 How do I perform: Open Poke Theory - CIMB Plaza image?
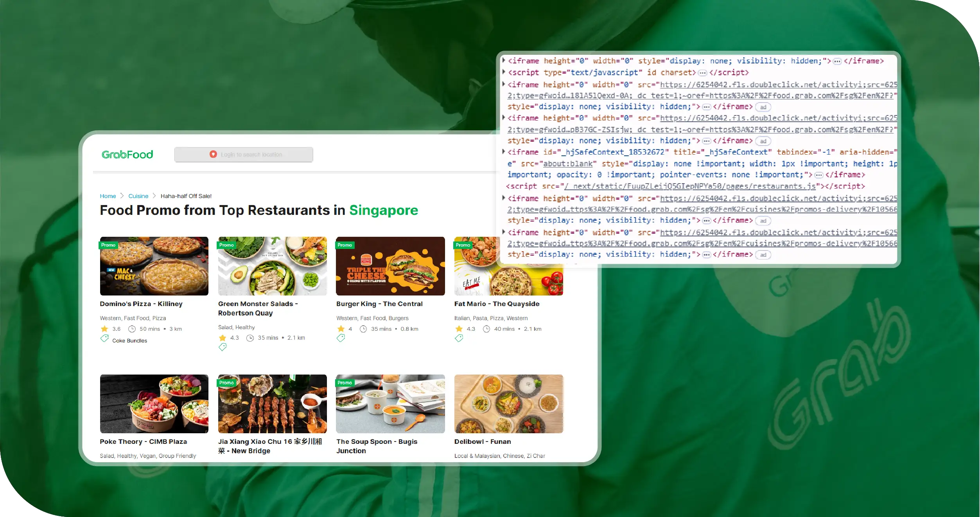coord(154,404)
